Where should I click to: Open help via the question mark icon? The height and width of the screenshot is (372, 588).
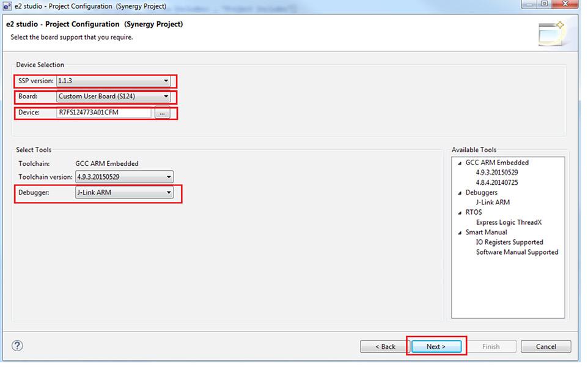click(x=17, y=345)
